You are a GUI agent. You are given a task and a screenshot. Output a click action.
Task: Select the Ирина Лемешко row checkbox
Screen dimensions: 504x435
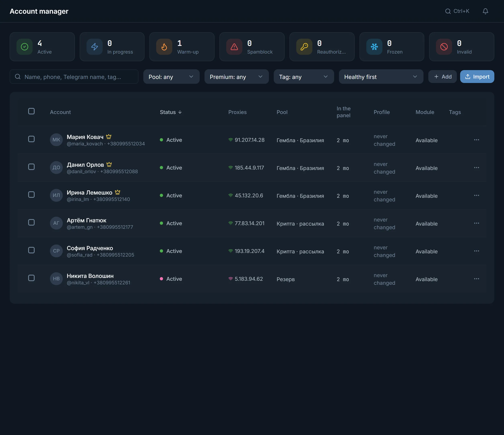(31, 195)
